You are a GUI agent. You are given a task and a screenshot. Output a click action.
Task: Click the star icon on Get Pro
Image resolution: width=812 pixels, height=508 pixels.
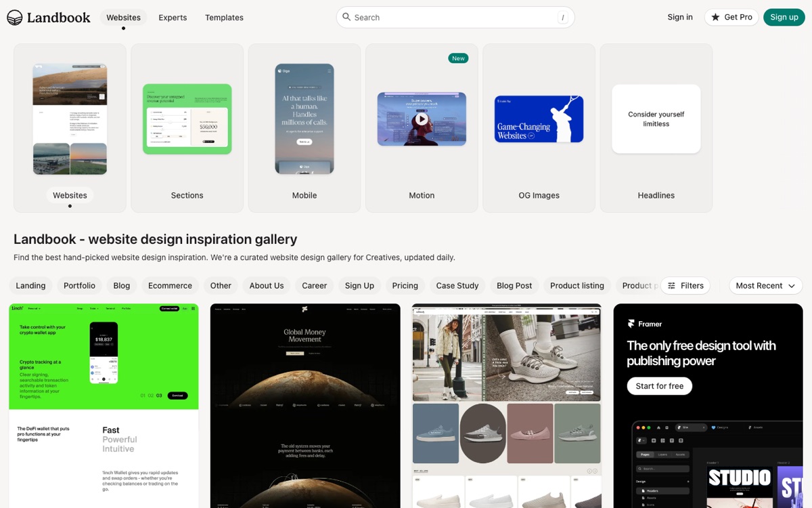tap(715, 18)
